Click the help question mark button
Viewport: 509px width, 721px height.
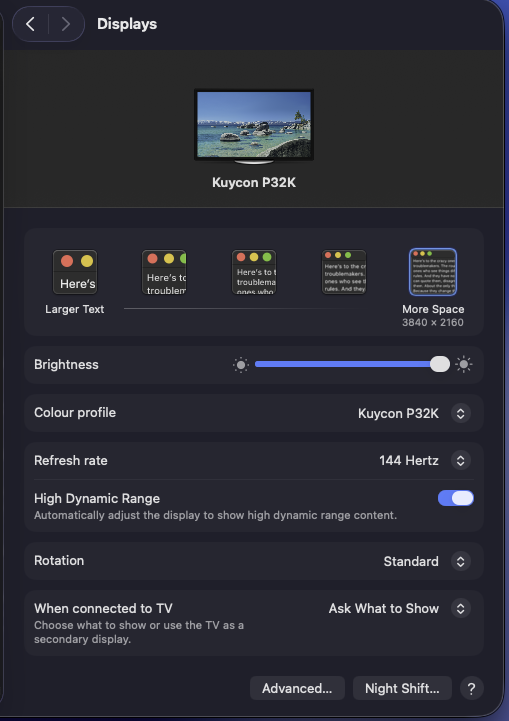(471, 688)
